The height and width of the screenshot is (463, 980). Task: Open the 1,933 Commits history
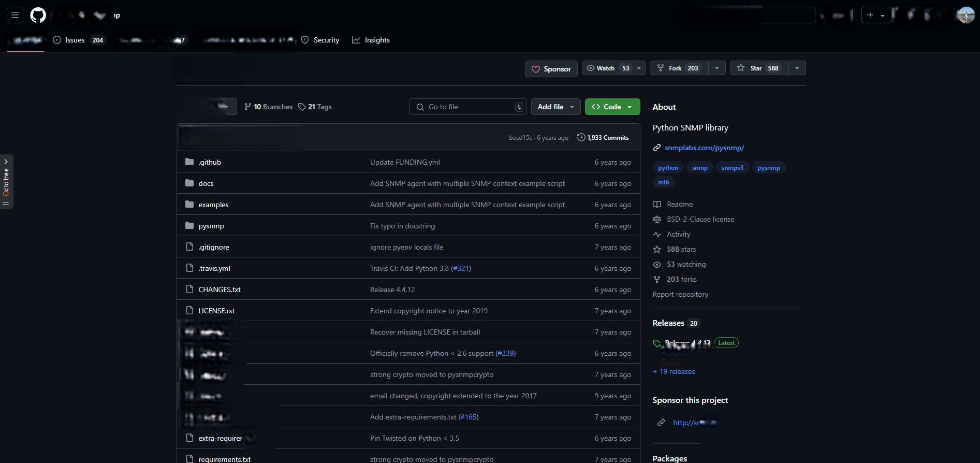pos(603,138)
